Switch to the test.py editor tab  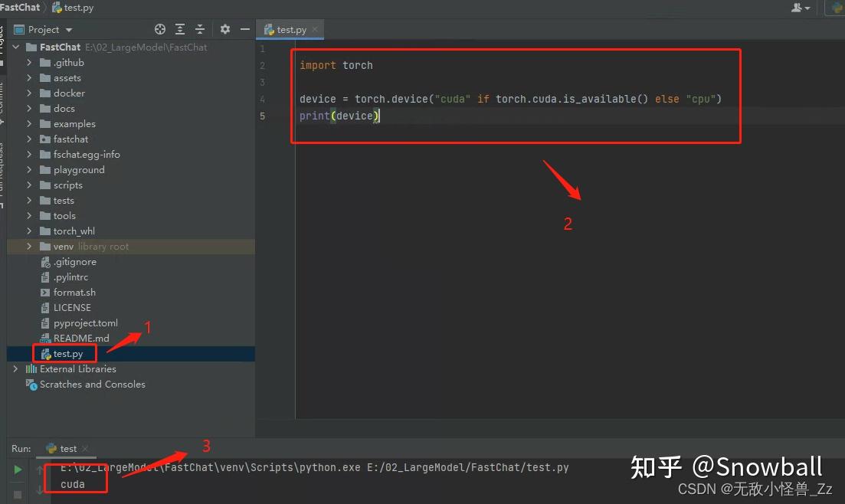290,28
